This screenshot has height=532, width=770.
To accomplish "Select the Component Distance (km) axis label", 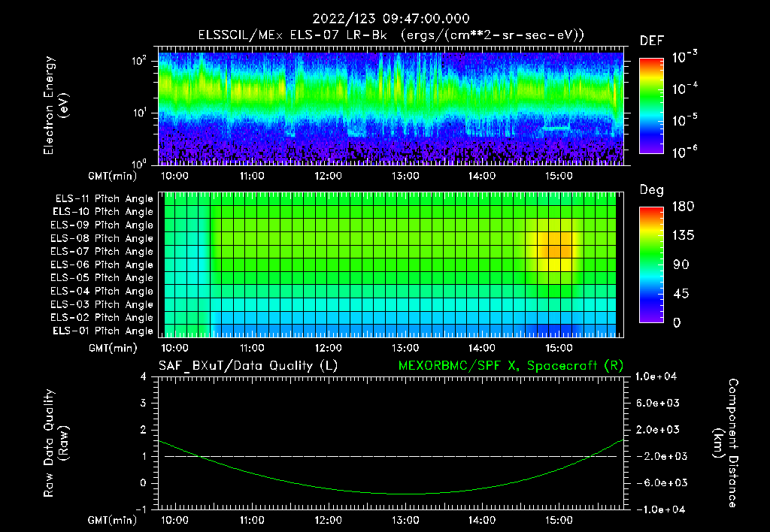I will point(726,443).
